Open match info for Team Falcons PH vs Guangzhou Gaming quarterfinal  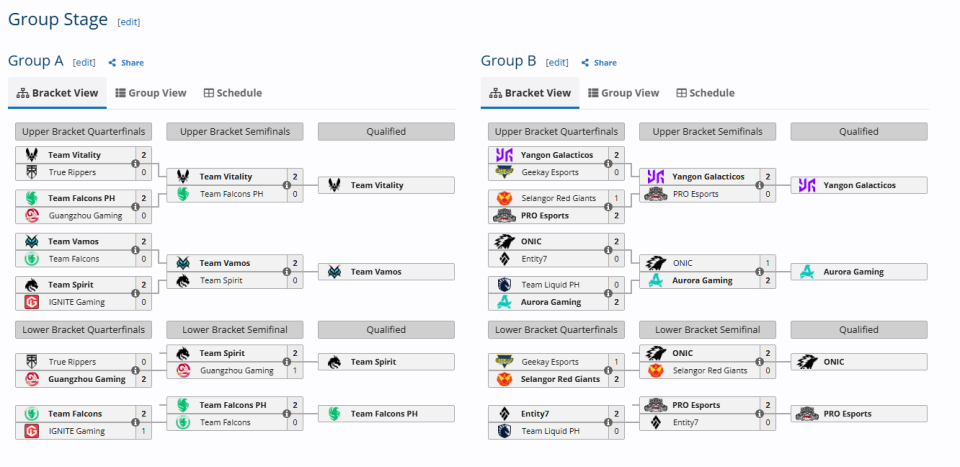point(136,207)
